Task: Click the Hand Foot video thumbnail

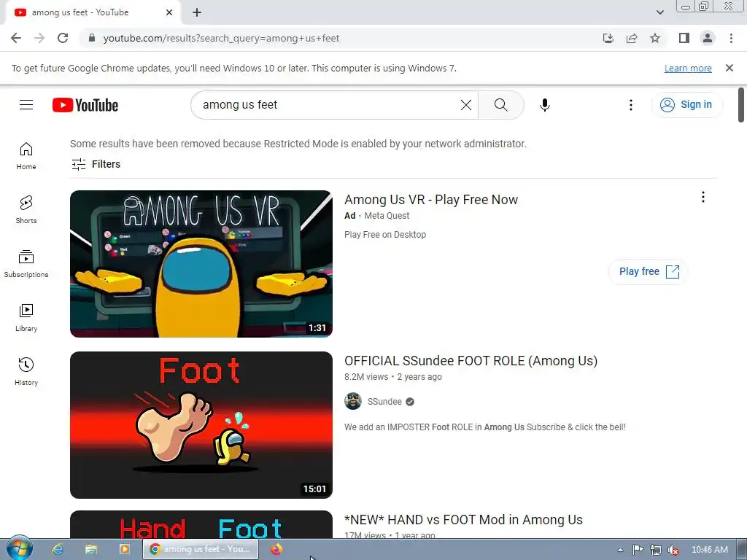Action: [x=201, y=524]
